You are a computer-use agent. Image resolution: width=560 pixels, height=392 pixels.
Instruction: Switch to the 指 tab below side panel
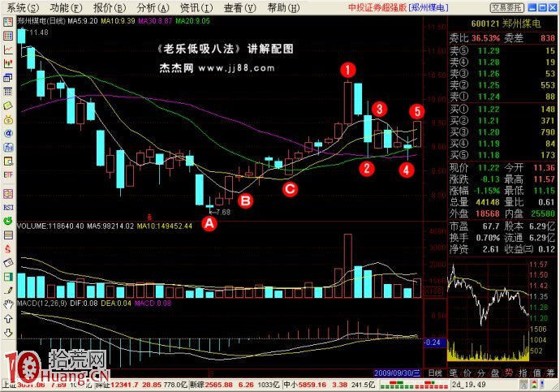(x=523, y=373)
